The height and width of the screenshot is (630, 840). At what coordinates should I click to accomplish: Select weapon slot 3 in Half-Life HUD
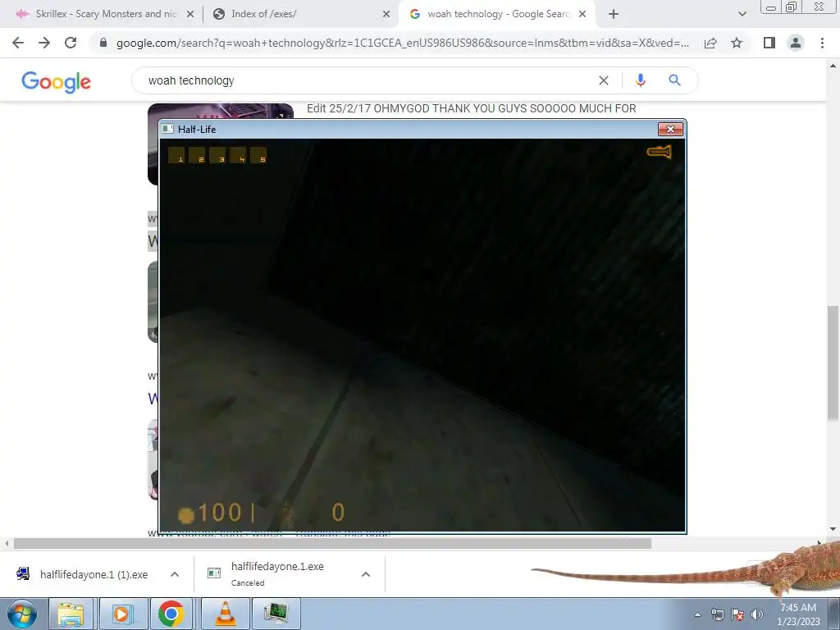tap(217, 155)
